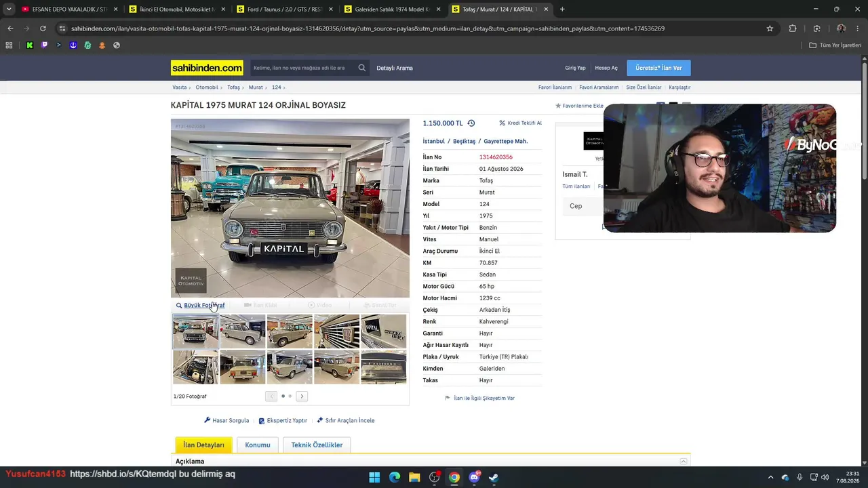868x488 pixels.
Task: Click the Hasar Sorgula link
Action: point(226,421)
